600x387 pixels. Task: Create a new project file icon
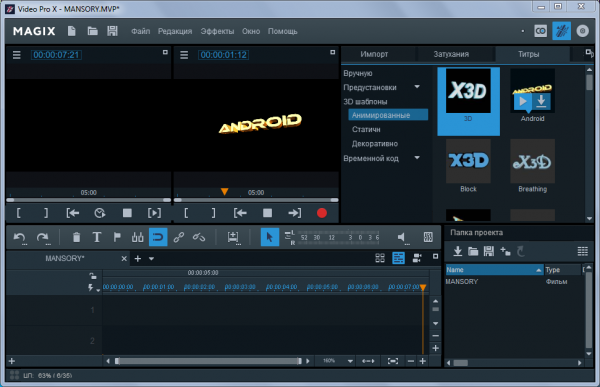coord(72,31)
